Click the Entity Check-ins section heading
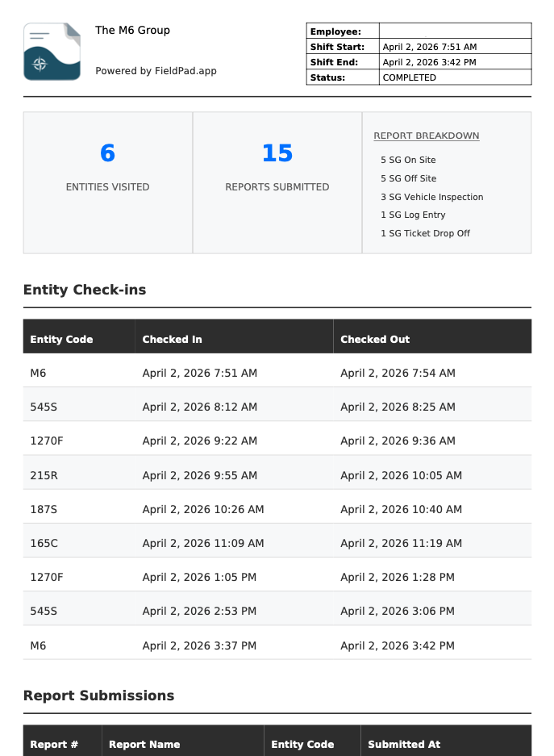Image resolution: width=554 pixels, height=756 pixels. pyautogui.click(x=85, y=290)
